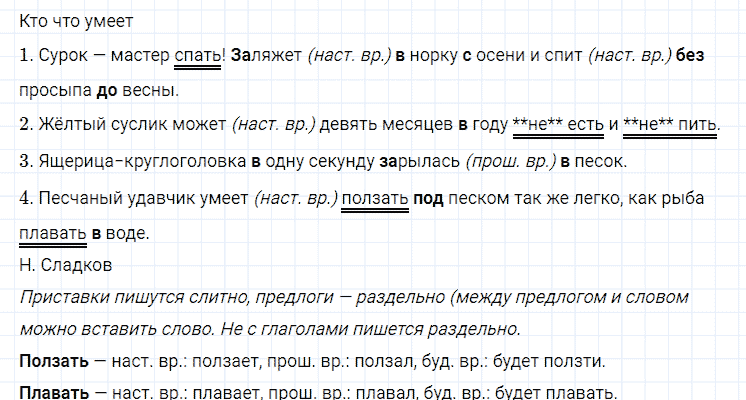746x400 pixels.
Task: Click underlined "ползать" in sentence four
Action: (x=376, y=198)
